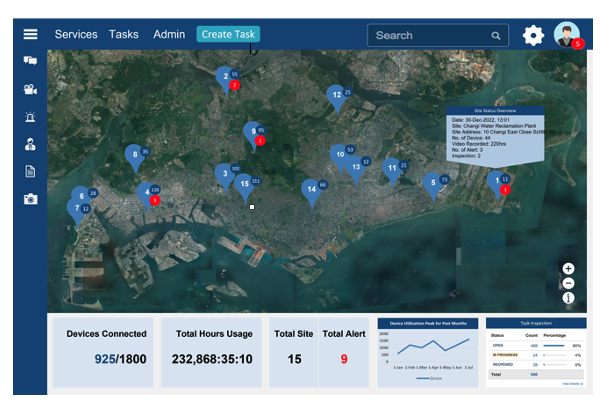Image resolution: width=609 pixels, height=413 pixels.
Task: Click the Create Task button
Action: coord(228,35)
